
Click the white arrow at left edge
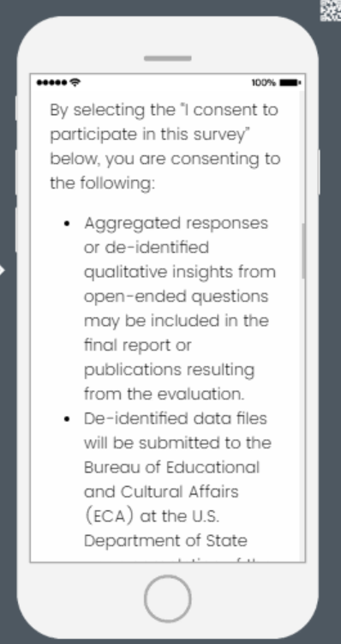click(x=2, y=270)
